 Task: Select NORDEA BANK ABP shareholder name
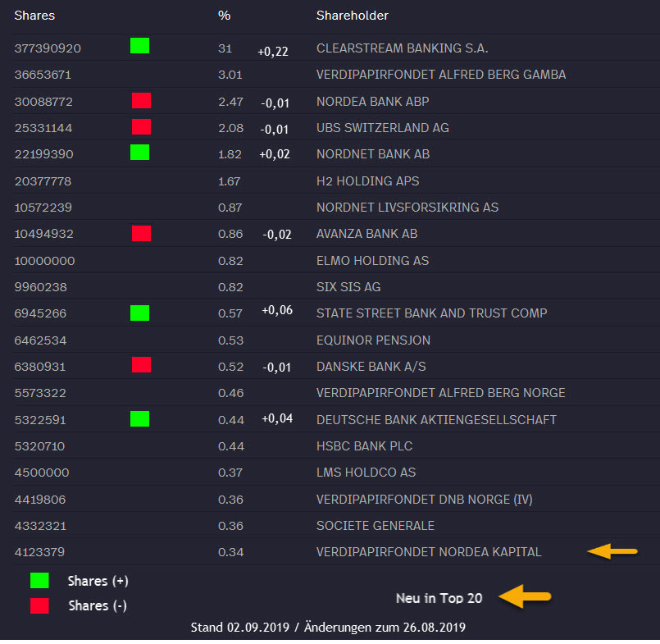373,102
